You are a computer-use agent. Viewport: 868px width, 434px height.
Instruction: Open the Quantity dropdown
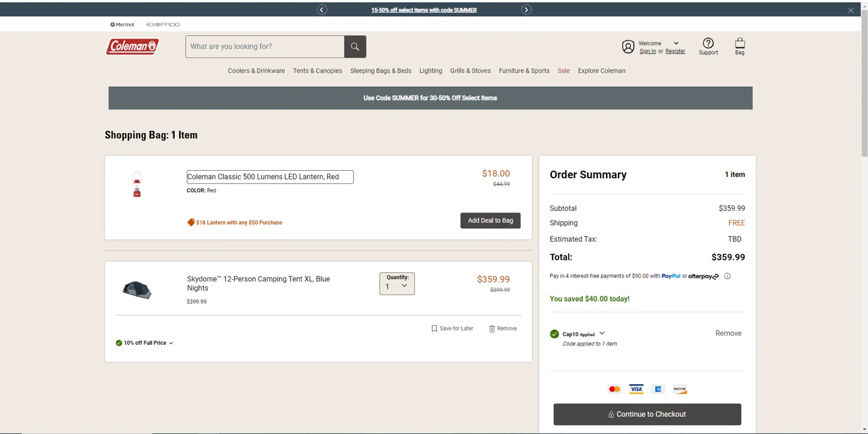point(397,284)
